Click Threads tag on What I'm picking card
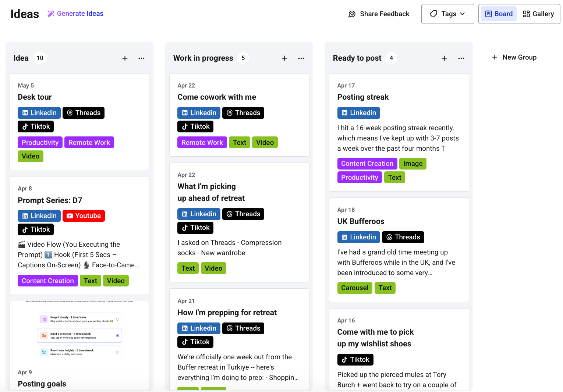Image resolution: width=563 pixels, height=392 pixels. pos(243,214)
